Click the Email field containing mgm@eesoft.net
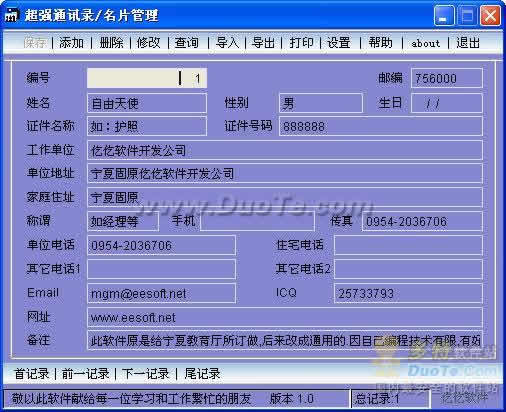 tap(161, 293)
